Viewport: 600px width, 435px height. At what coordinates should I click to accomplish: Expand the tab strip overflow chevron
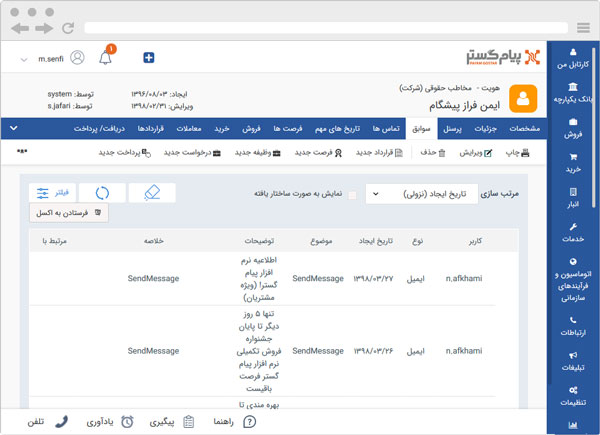(11, 129)
